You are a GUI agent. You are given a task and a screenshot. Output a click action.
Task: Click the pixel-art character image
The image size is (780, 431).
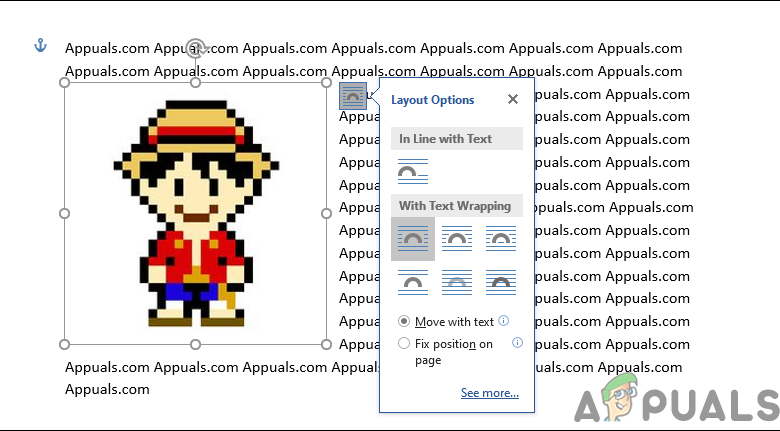click(x=196, y=214)
